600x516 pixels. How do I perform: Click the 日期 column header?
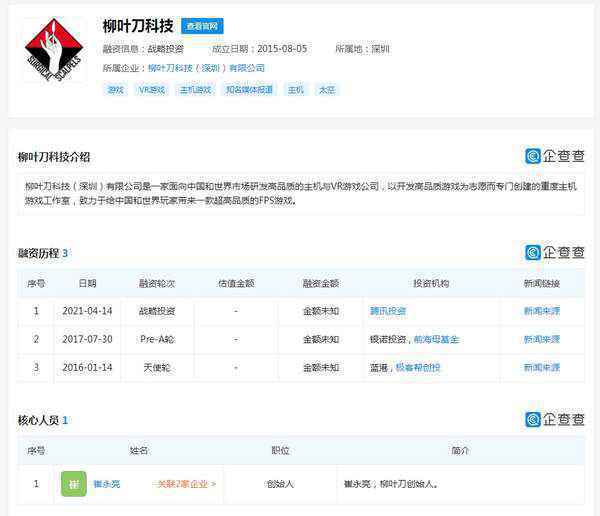[x=87, y=283]
